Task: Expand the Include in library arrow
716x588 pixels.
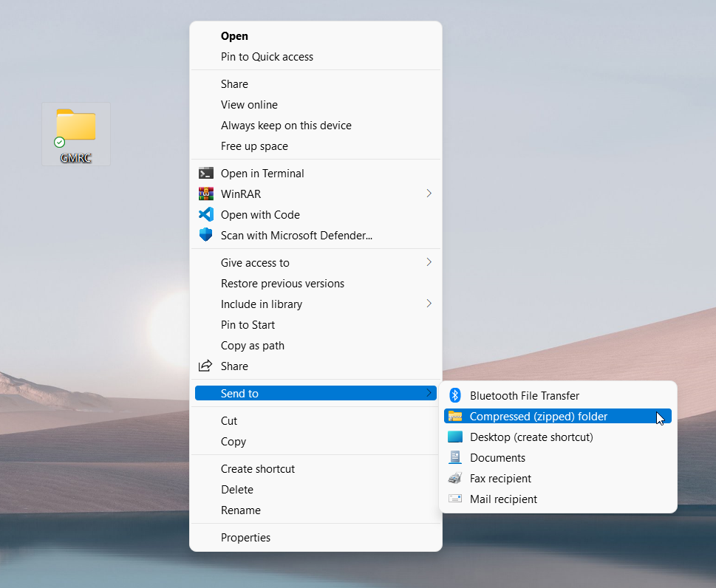Action: [x=429, y=304]
